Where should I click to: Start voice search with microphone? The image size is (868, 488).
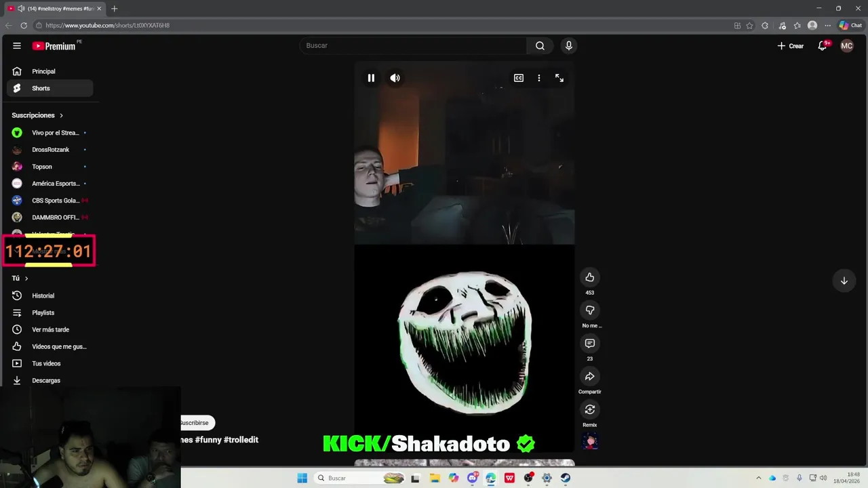coord(569,45)
